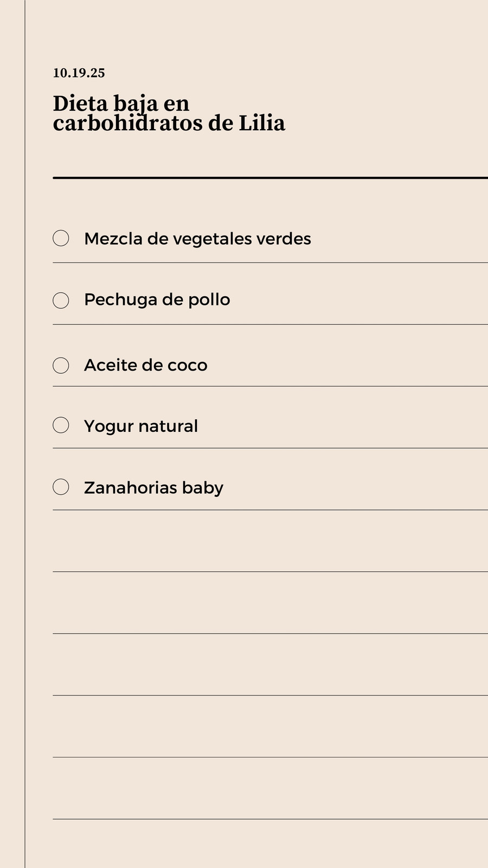Click the thick divider under the title

270,177
